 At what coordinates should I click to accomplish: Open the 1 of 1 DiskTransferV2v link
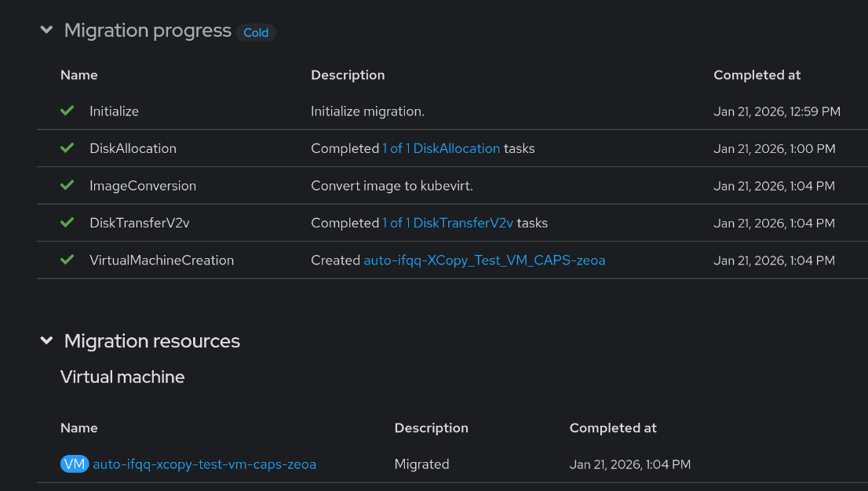pyautogui.click(x=447, y=223)
